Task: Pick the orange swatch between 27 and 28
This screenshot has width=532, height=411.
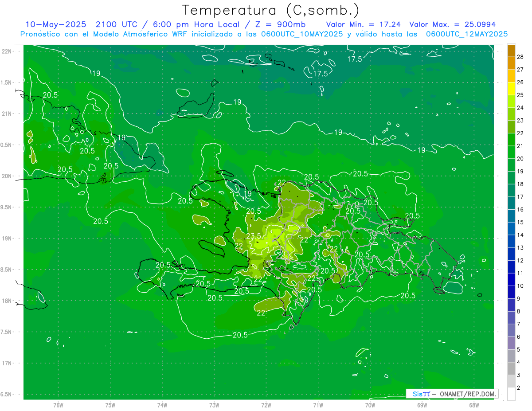Action: pyautogui.click(x=511, y=63)
